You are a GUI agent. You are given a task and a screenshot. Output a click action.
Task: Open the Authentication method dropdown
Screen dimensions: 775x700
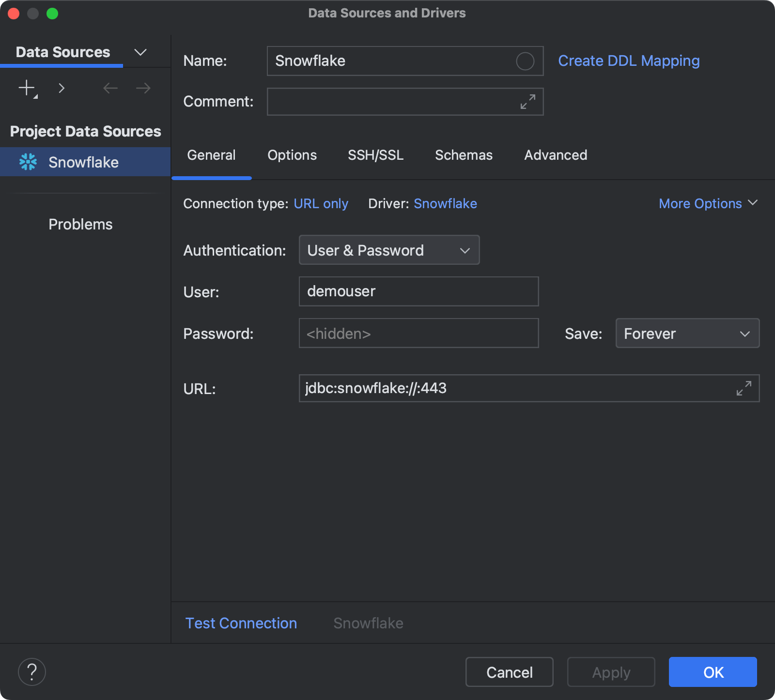pyautogui.click(x=388, y=250)
